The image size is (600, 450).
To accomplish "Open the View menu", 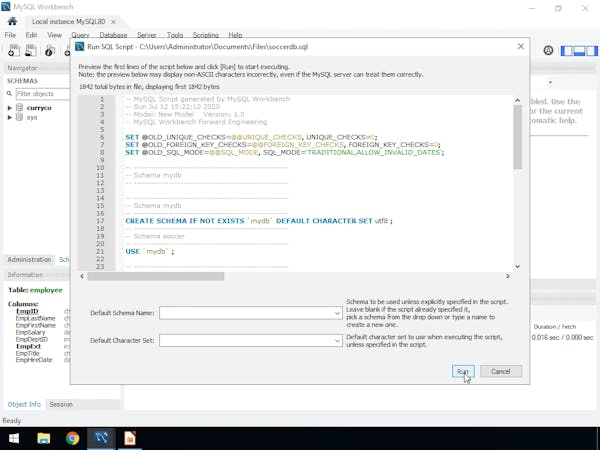I will pos(54,35).
